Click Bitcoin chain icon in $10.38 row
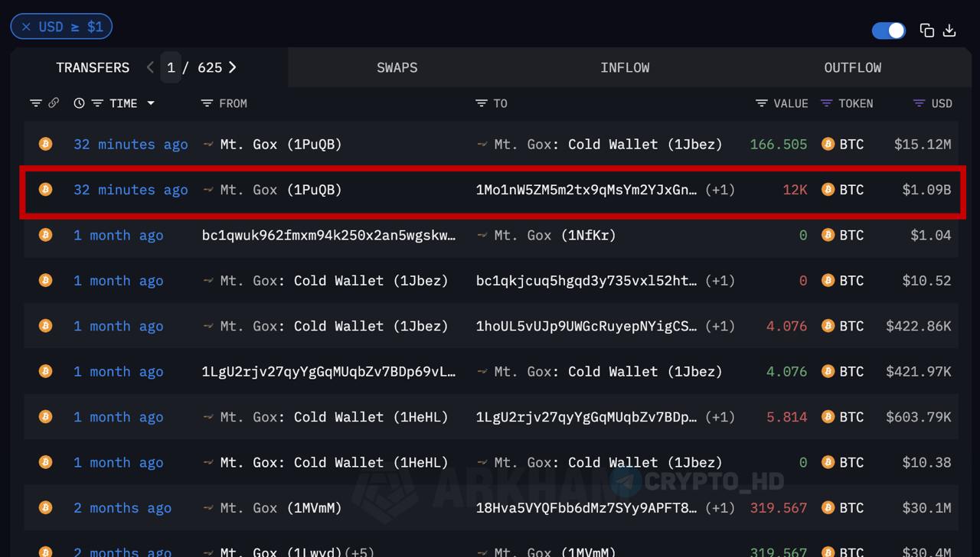The image size is (980, 557). 46,462
